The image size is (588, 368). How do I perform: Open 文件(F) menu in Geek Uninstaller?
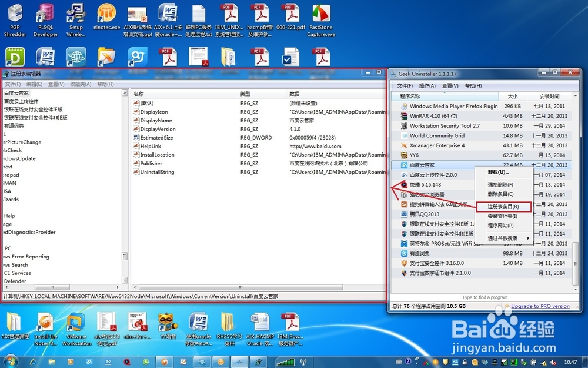405,85
